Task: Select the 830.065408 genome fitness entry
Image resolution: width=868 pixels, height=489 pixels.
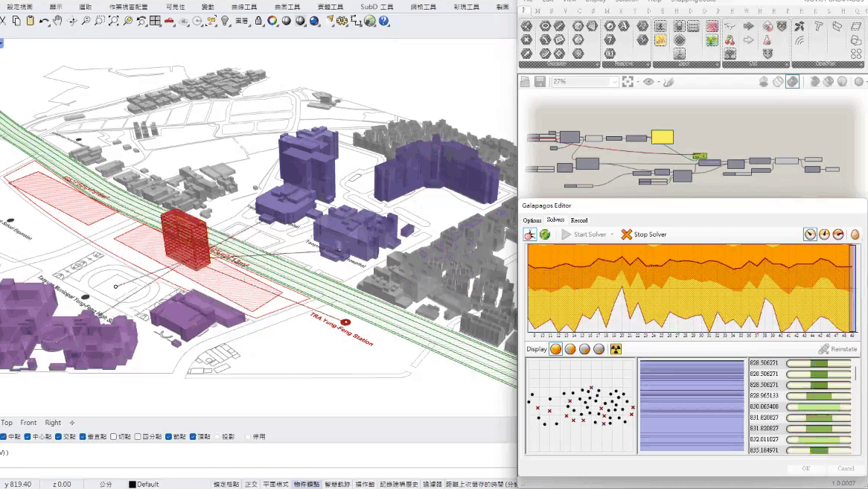Action: coord(765,407)
